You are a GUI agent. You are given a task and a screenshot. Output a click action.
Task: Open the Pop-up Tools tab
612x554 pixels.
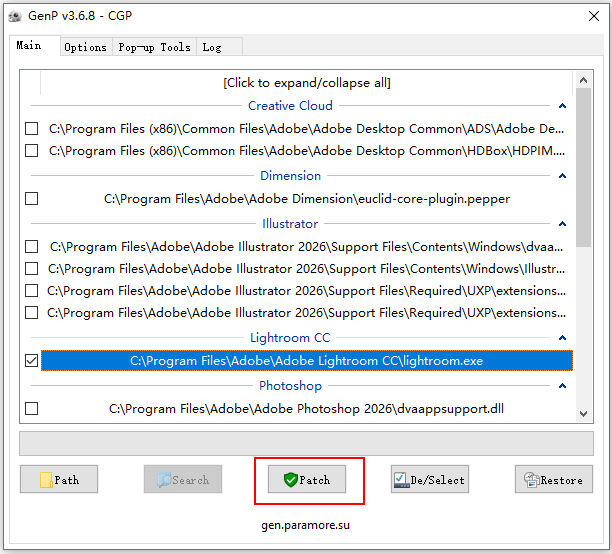[x=155, y=47]
